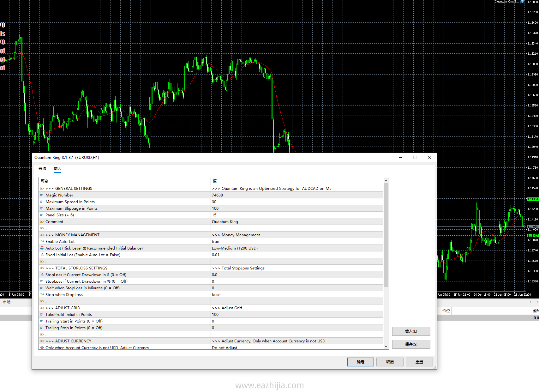
Task: Click the string icon beside ADJUST GRID
Action: [42, 308]
